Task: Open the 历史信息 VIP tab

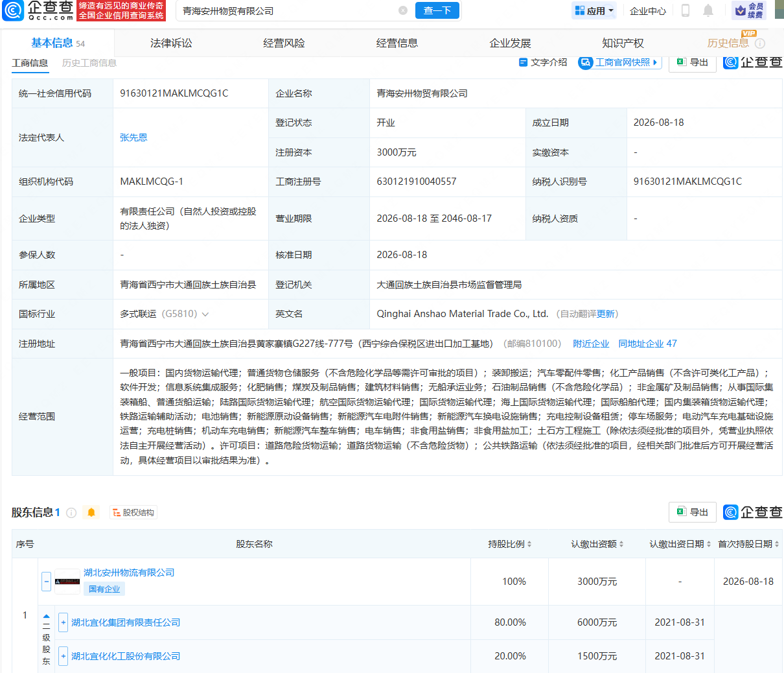Action: 728,43
